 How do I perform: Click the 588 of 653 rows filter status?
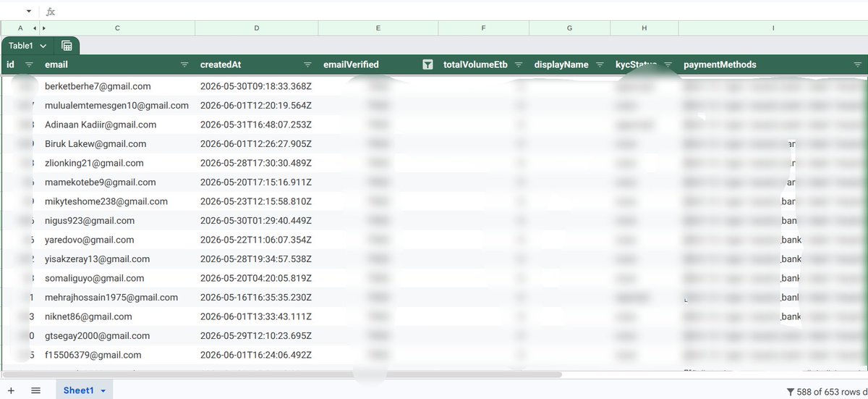(x=827, y=392)
